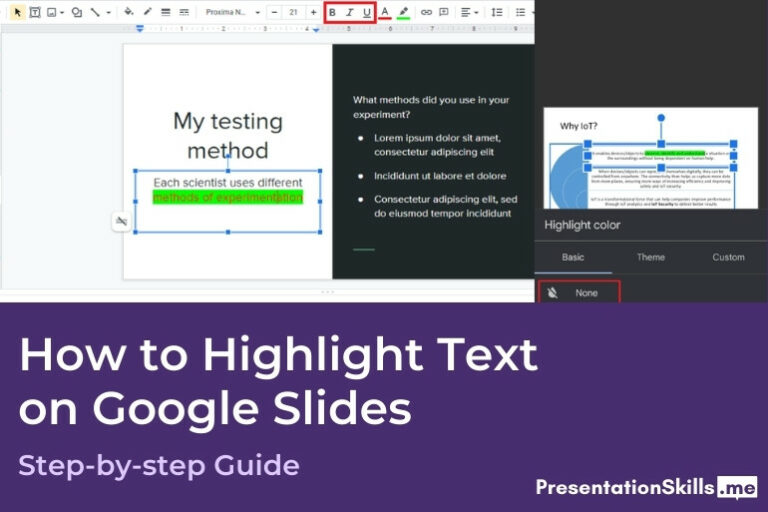Viewport: 768px width, 512px height.
Task: Switch to the Basic highlight tab
Action: click(x=573, y=257)
